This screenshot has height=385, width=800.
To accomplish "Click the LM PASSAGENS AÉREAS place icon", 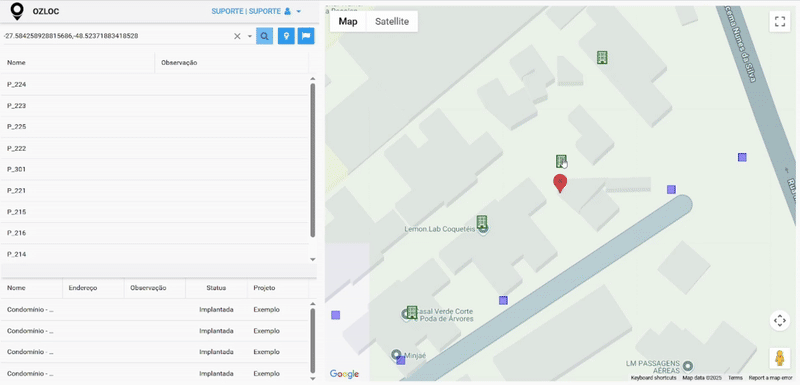I will tap(688, 366).
